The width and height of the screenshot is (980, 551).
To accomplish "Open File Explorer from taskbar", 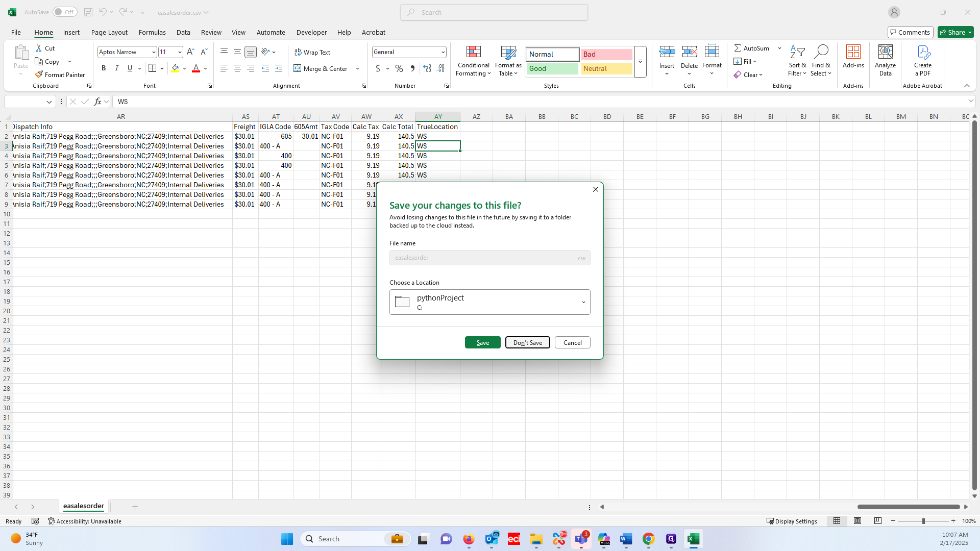I will click(536, 539).
